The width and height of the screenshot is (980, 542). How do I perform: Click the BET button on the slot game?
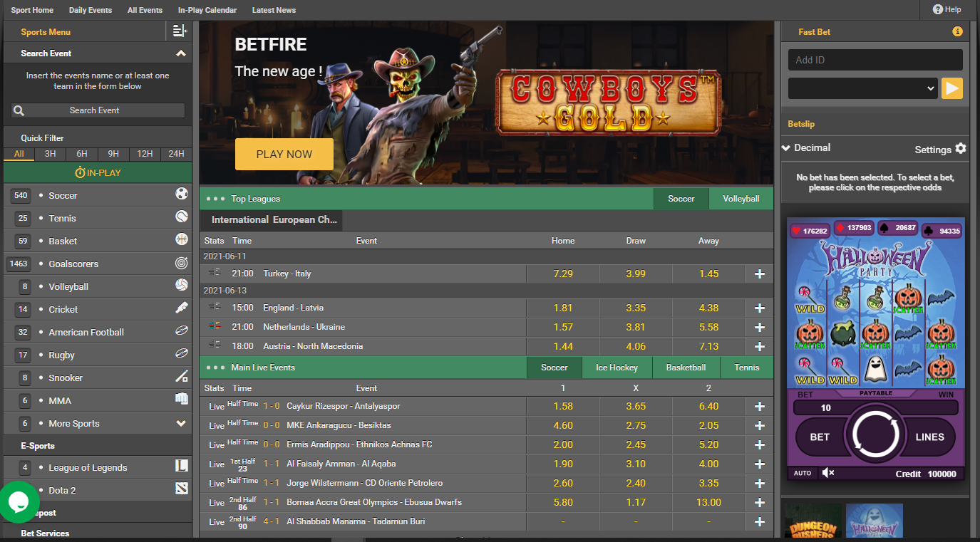point(820,437)
